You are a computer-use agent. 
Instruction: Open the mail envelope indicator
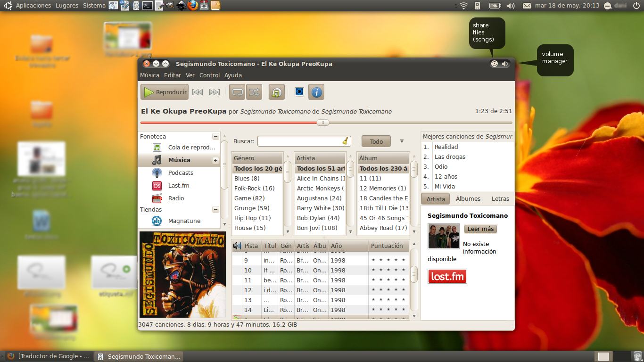pyautogui.click(x=527, y=6)
